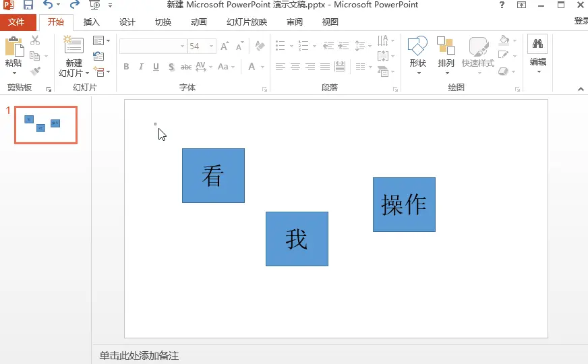Undo the last action
The image size is (588, 364).
(48, 5)
